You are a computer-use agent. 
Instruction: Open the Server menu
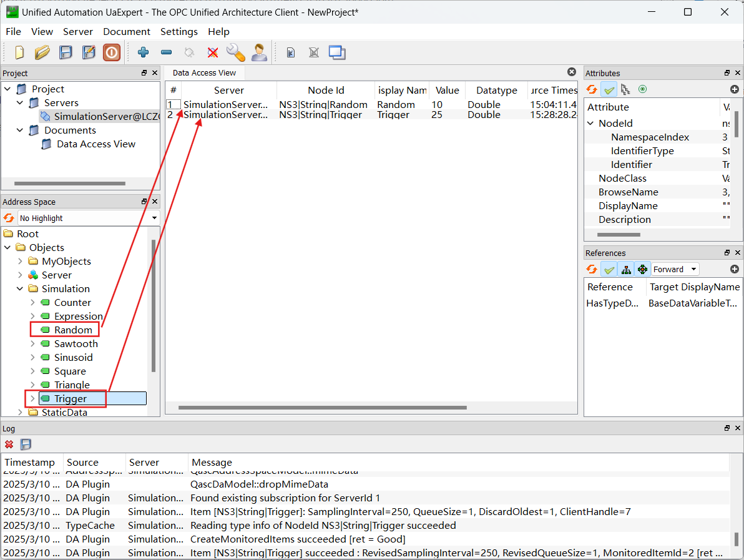click(78, 31)
